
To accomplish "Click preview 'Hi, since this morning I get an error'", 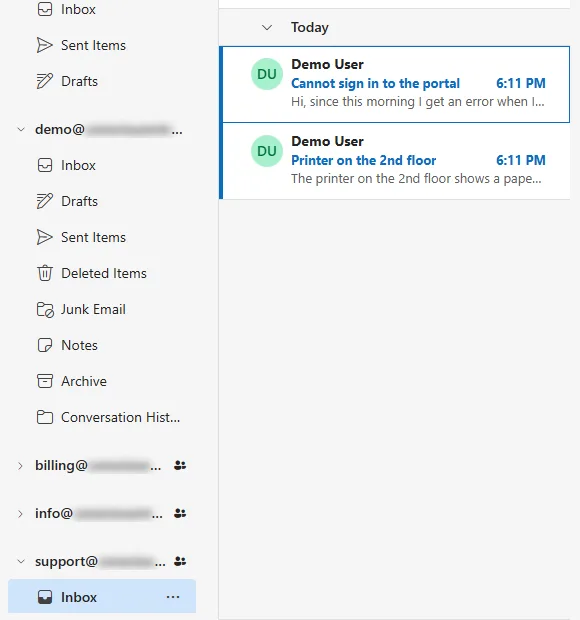I will pyautogui.click(x=418, y=102).
